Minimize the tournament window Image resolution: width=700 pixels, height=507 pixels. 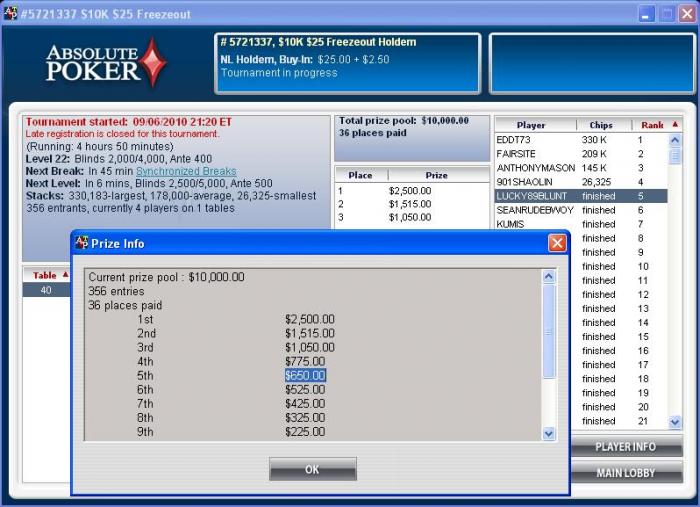[x=646, y=13]
